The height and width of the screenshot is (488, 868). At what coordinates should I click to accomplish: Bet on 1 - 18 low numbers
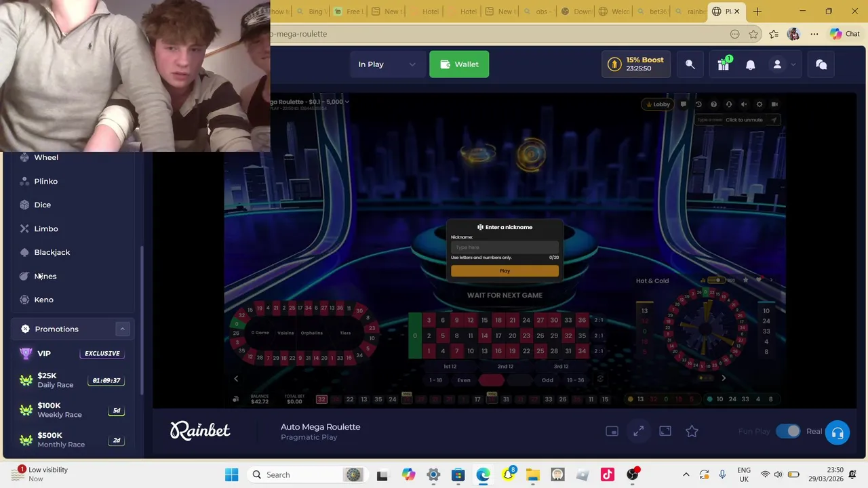pos(436,380)
